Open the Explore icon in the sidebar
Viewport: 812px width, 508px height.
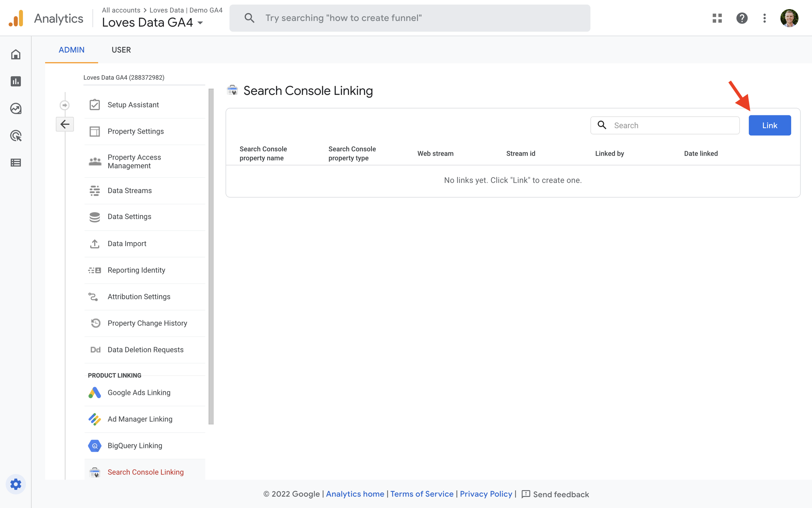[x=16, y=109]
